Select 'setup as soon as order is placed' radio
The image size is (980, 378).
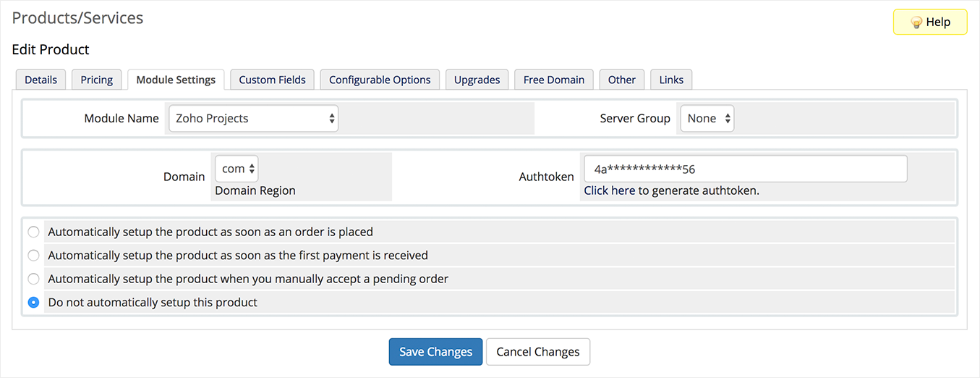tap(33, 232)
